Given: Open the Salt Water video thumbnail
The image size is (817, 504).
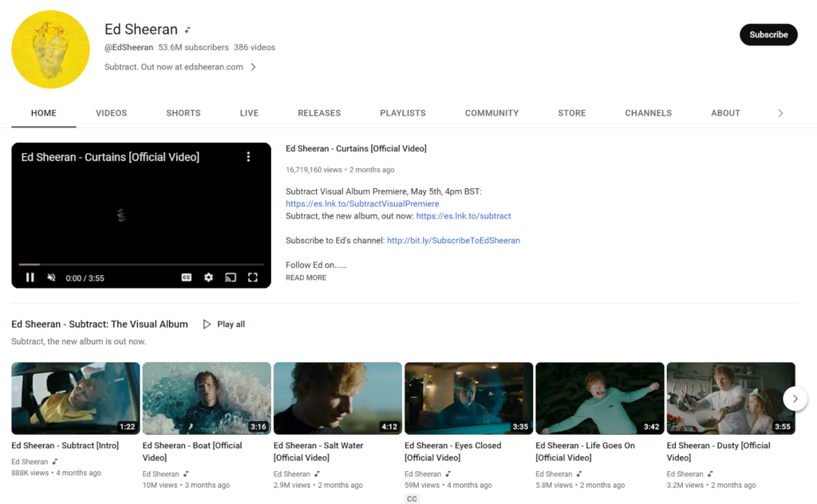Looking at the screenshot, I should tap(337, 398).
